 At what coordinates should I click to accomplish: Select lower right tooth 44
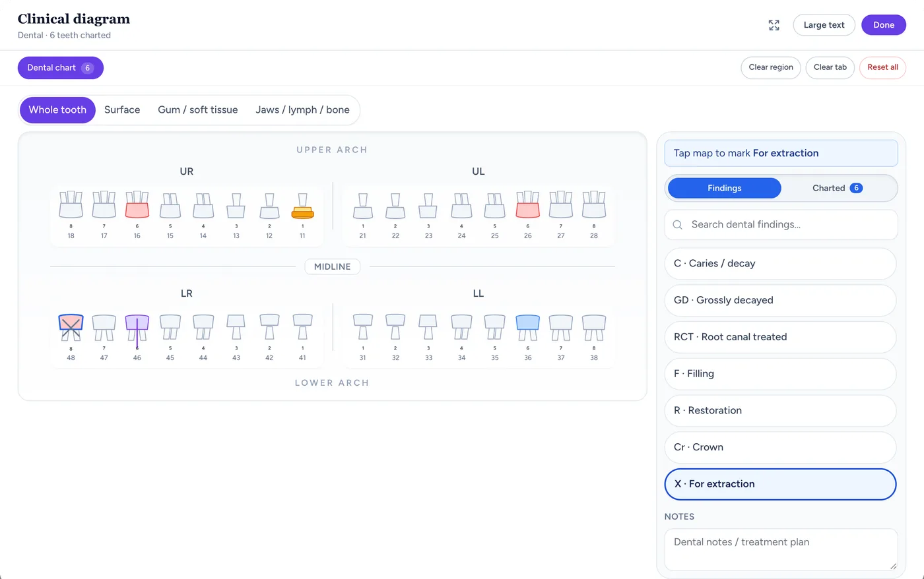point(203,327)
